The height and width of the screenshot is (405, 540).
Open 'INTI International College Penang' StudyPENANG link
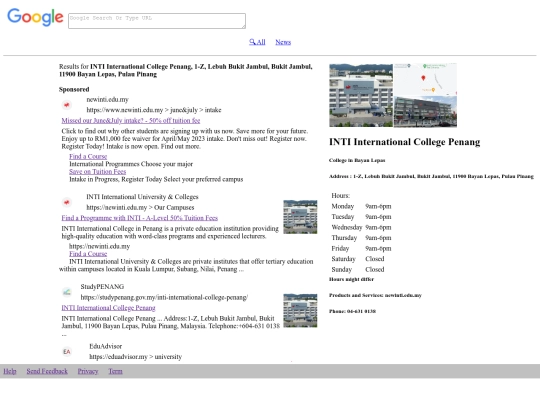(x=108, y=308)
